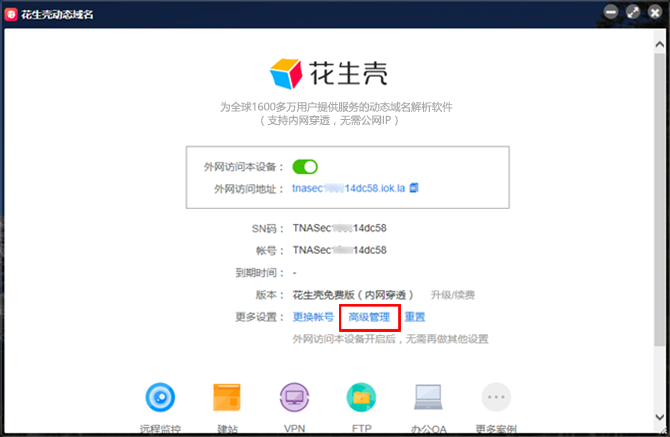Select the 建站 website building icon
Screen dimensions: 670x437
click(x=227, y=398)
